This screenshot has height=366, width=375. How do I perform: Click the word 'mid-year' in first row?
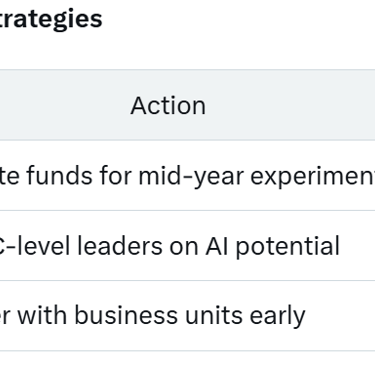pyautogui.click(x=191, y=177)
